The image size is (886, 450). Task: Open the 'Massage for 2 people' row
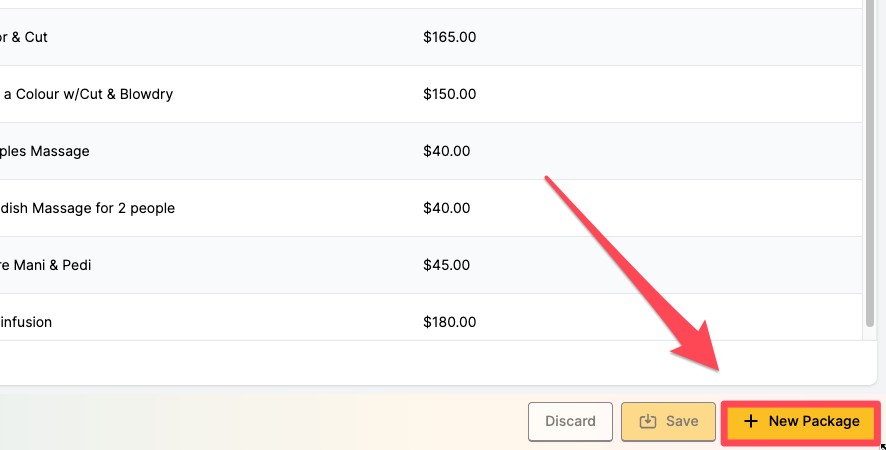88,208
